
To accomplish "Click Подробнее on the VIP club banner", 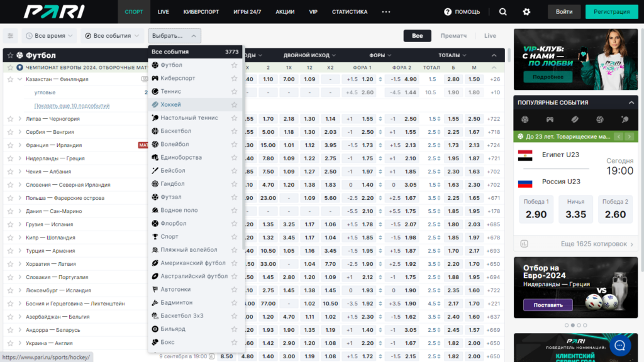I will (548, 77).
